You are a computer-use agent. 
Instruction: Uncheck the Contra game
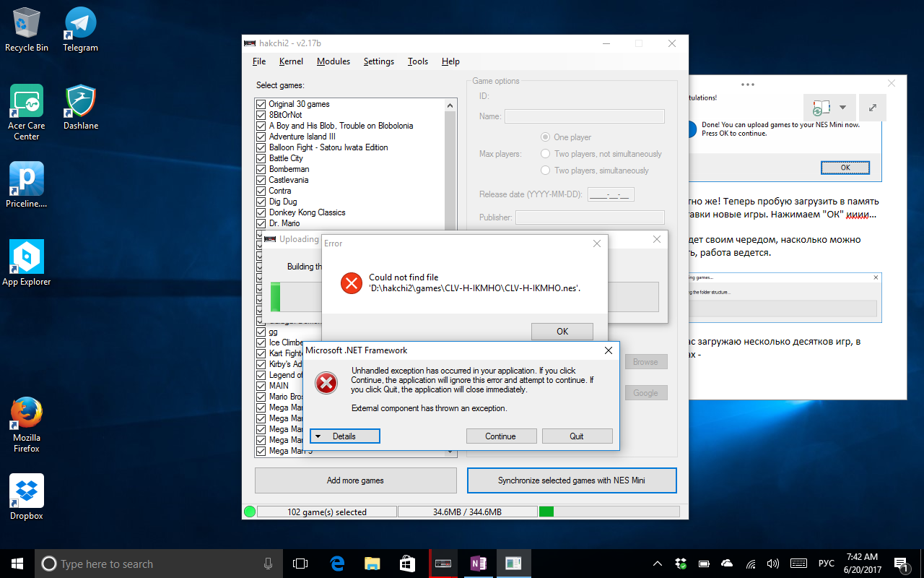(x=261, y=191)
